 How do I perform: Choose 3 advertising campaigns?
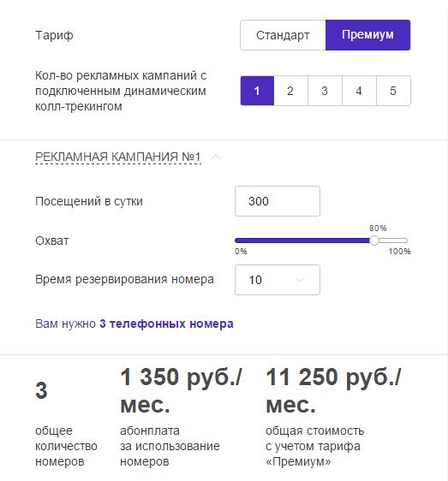coord(325,91)
